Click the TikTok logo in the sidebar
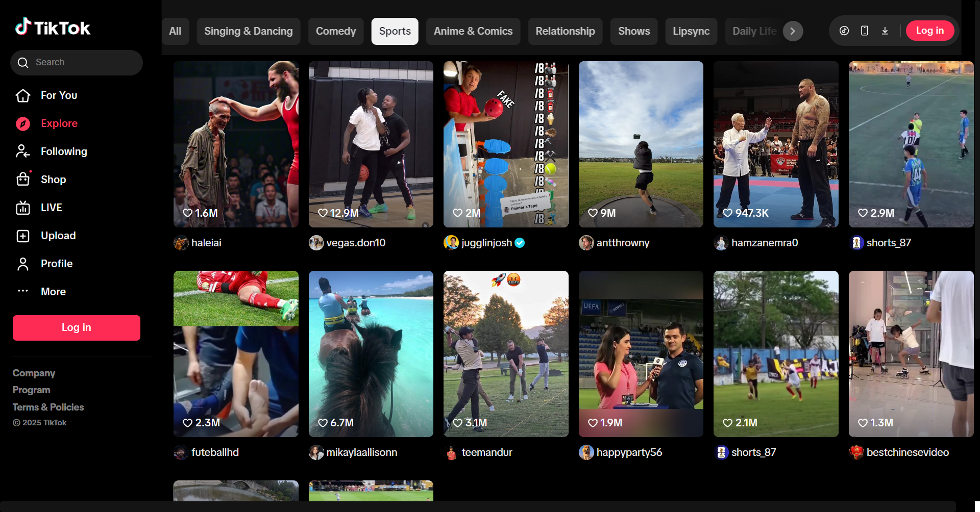 pos(53,28)
